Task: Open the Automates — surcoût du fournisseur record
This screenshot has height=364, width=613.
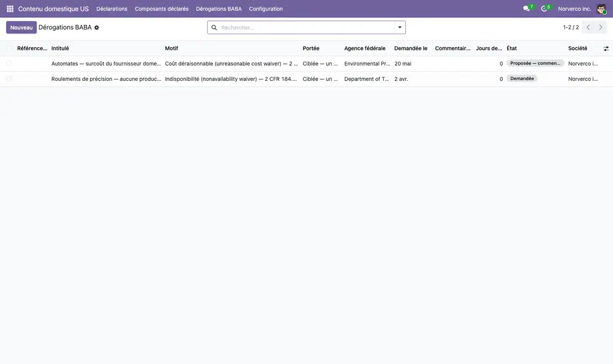Action: point(106,63)
